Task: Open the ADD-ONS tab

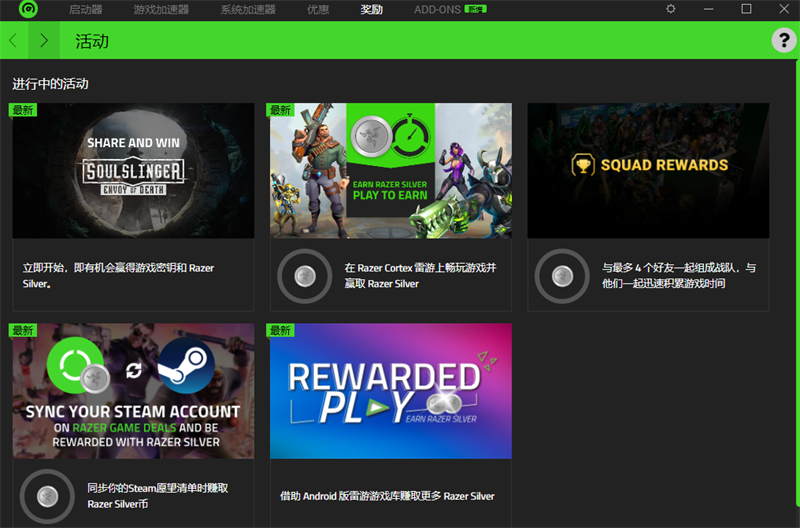Action: click(437, 9)
